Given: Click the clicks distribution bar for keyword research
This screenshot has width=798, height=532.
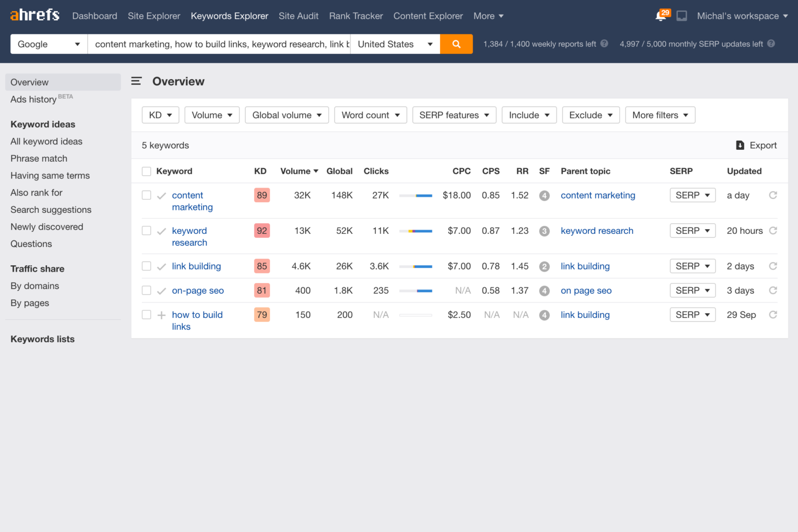Looking at the screenshot, I should 415,231.
